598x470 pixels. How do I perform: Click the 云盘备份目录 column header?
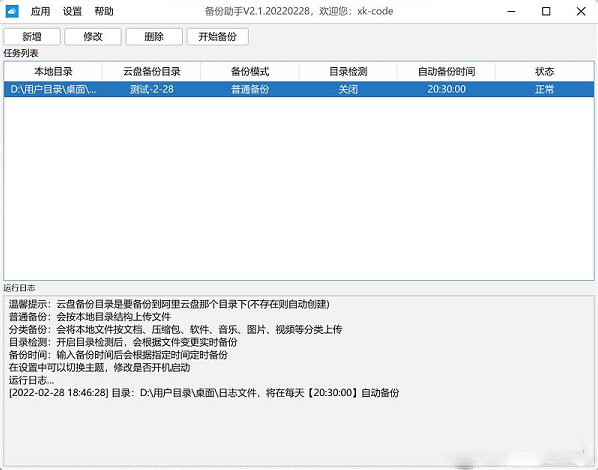tap(151, 71)
